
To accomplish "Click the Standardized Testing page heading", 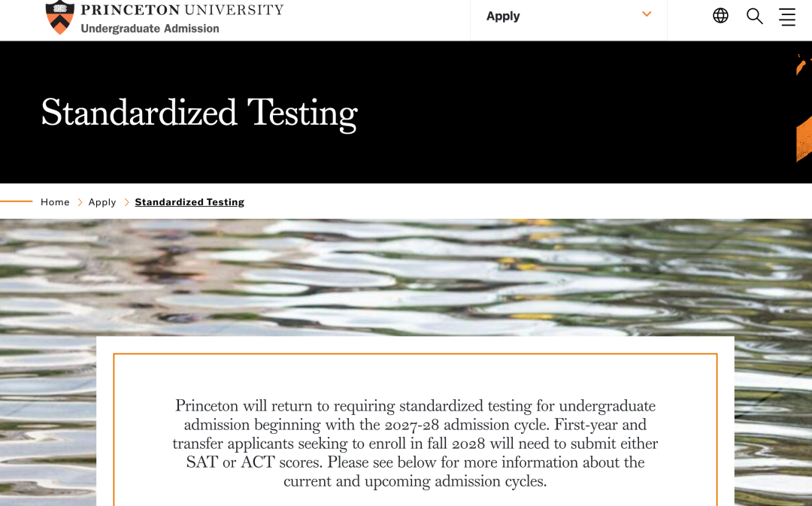I will tap(199, 113).
